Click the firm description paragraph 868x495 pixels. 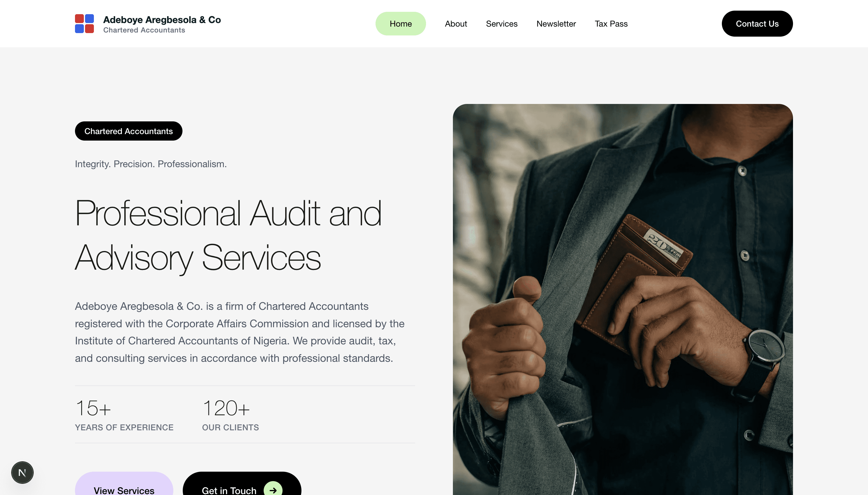coord(240,332)
